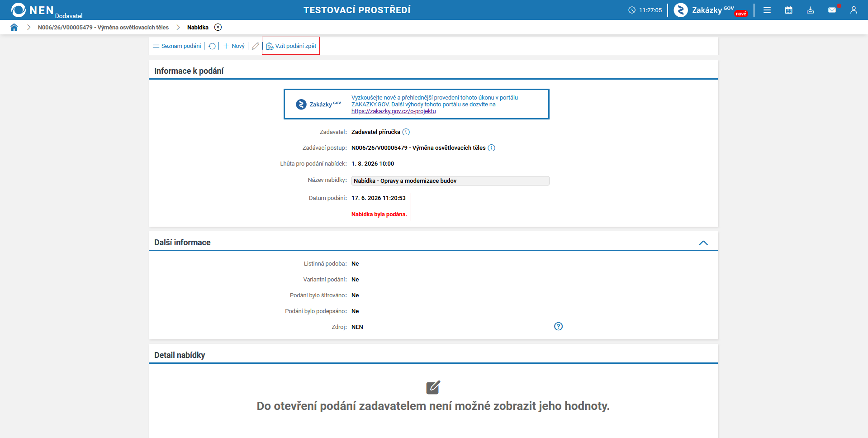Open help question mark icon near Zdroj

559,326
